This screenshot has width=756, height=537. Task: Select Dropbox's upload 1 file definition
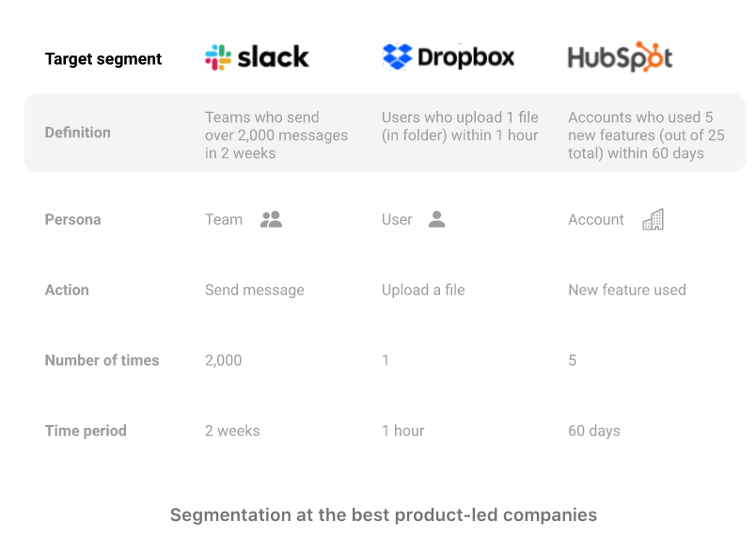(x=460, y=126)
